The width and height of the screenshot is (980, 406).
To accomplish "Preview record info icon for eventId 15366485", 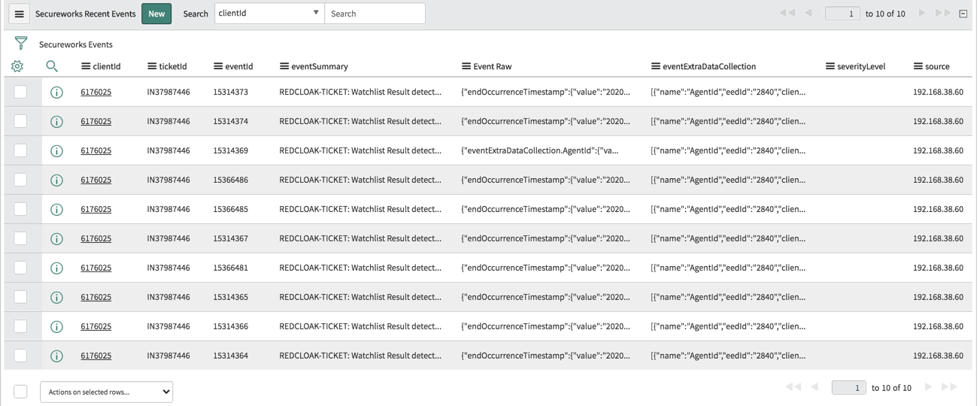I will pos(56,210).
